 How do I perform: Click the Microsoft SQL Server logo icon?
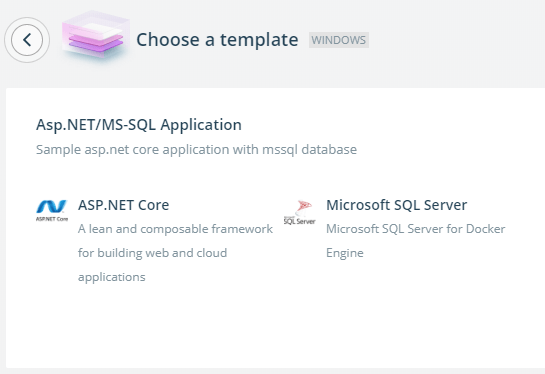[300, 212]
